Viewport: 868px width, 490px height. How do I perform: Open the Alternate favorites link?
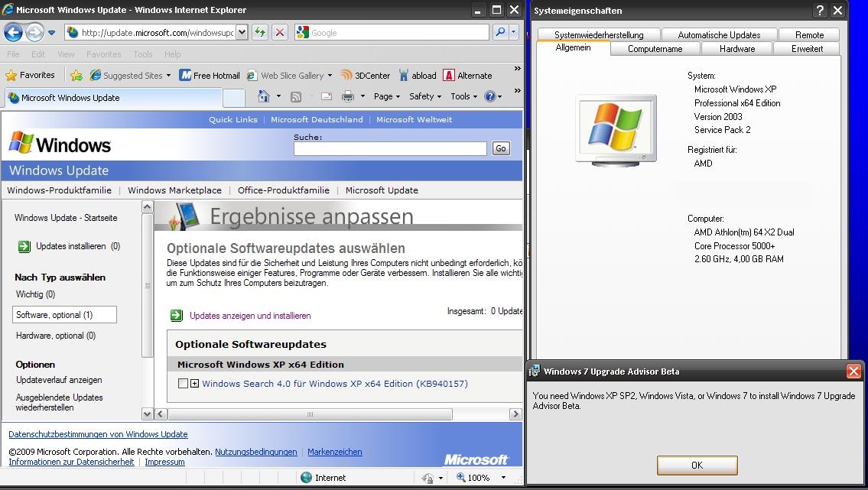[x=468, y=75]
